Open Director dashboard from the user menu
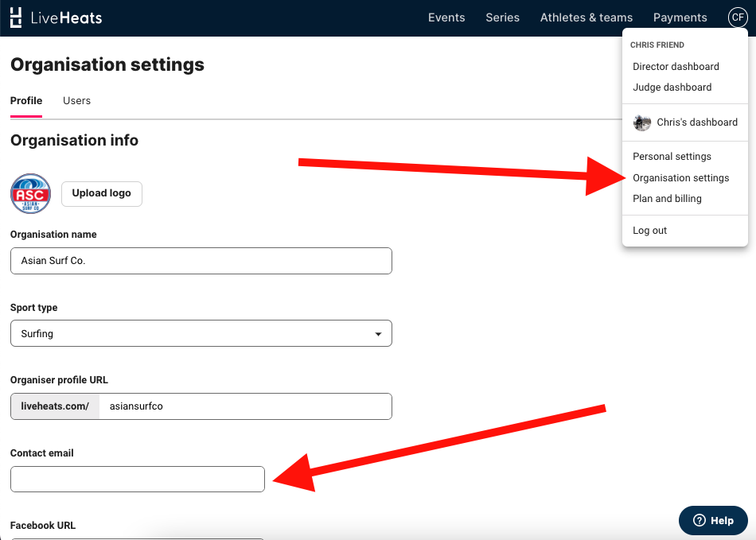 tap(676, 67)
